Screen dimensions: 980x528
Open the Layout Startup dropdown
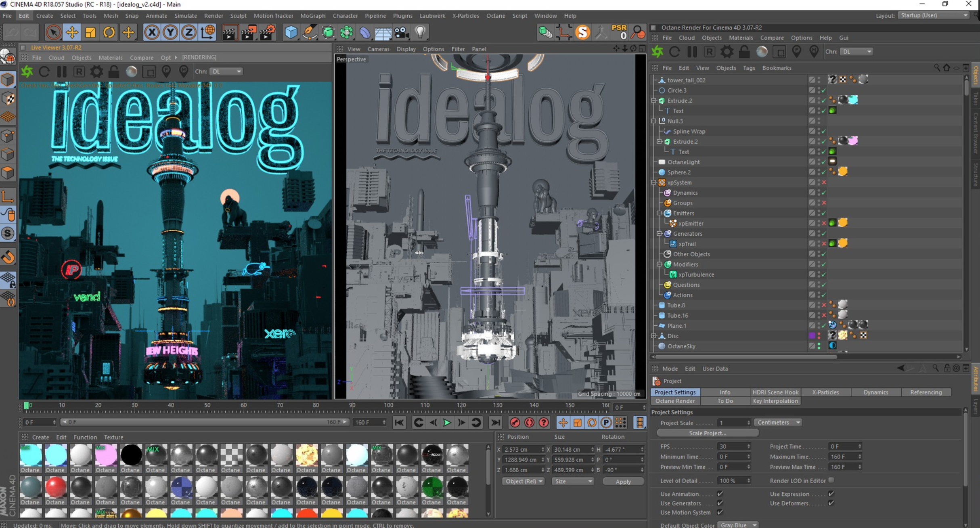pyautogui.click(x=934, y=15)
